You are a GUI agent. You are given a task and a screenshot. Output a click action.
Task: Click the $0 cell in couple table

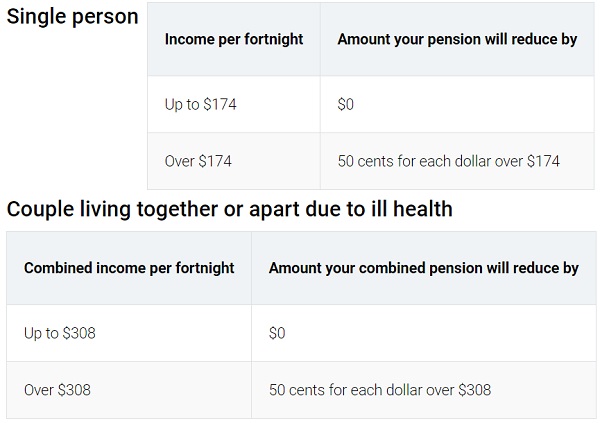(277, 333)
